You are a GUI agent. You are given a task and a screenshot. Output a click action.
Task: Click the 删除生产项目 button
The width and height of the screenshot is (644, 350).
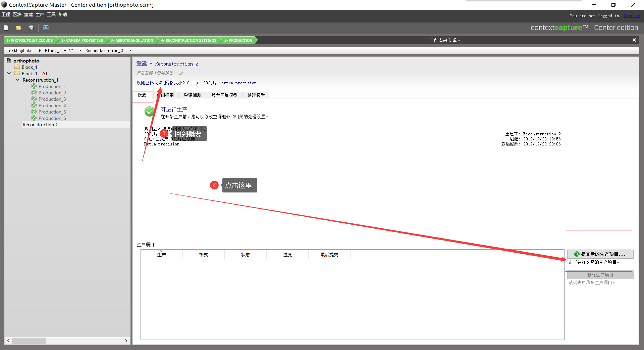coord(600,275)
